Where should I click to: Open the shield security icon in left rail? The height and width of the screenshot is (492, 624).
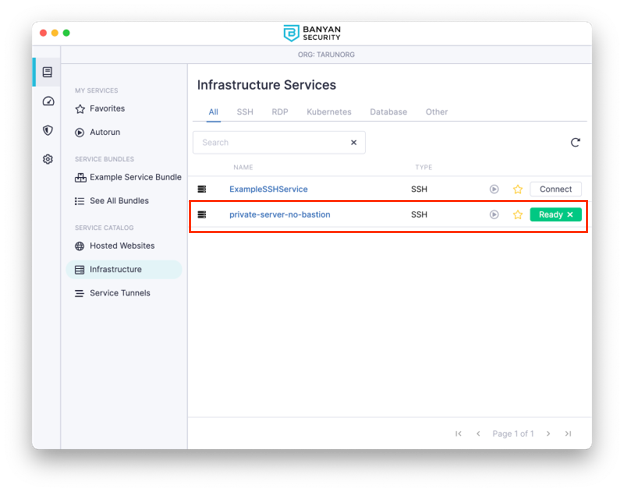point(47,130)
